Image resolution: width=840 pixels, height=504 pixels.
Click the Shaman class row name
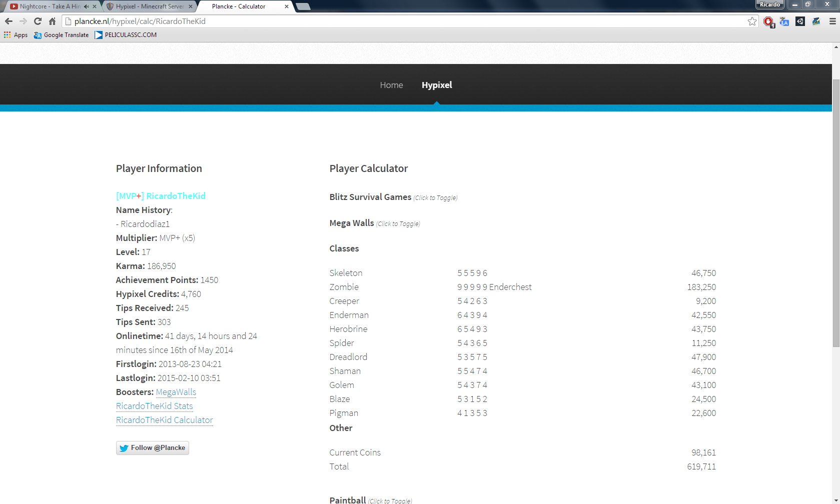(345, 371)
